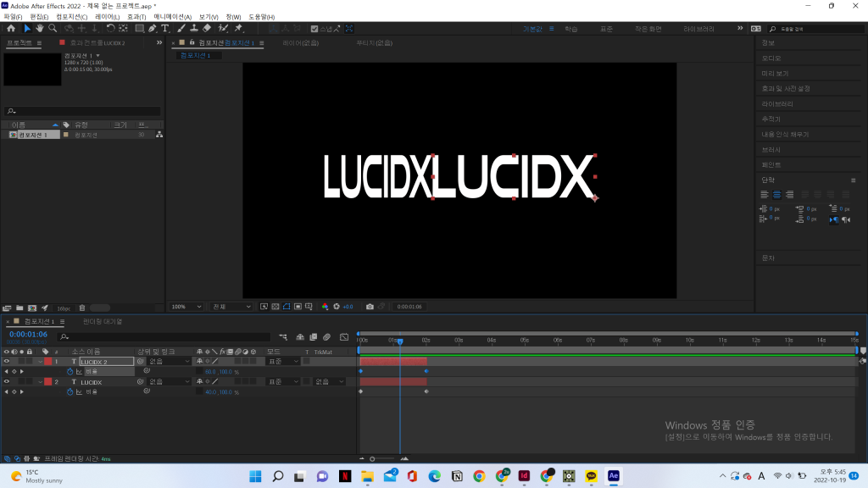Toggle the snapping checkbox
Screen dimensions: 868x488
click(x=314, y=29)
